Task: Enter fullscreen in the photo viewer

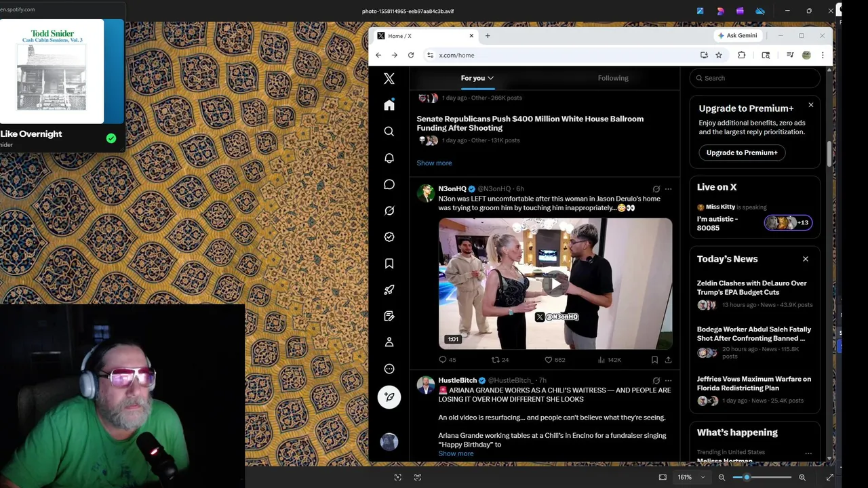Action: [x=829, y=477]
